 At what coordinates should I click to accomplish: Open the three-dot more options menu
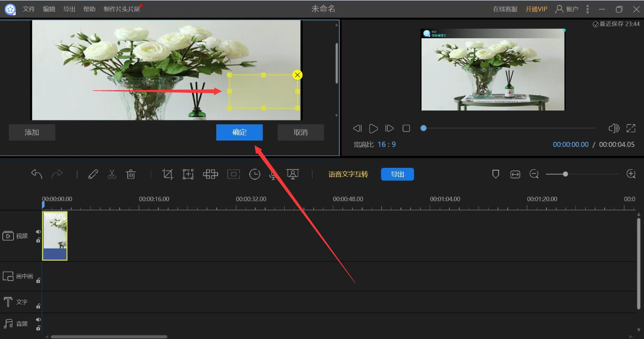[x=588, y=9]
